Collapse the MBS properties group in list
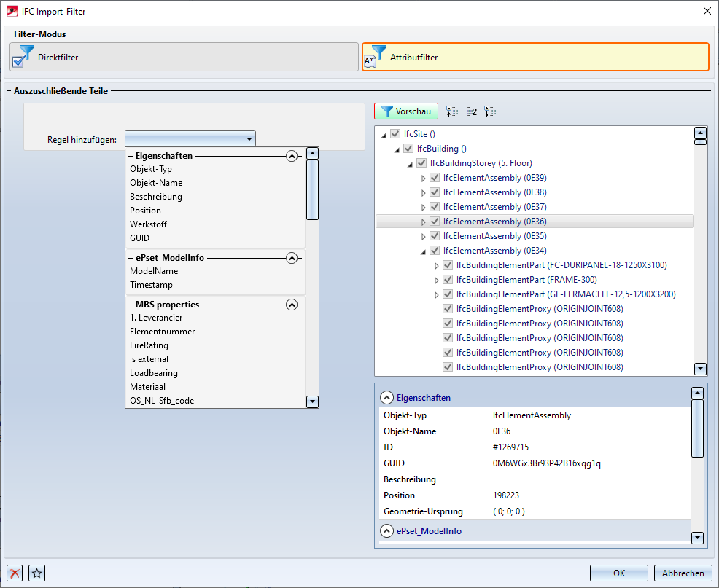This screenshot has width=719, height=588. click(292, 304)
